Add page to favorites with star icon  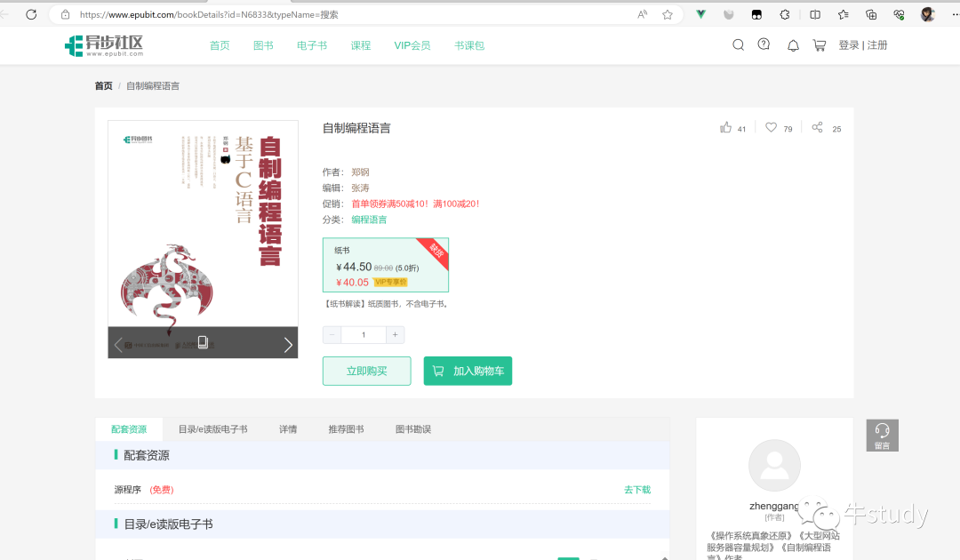point(668,15)
